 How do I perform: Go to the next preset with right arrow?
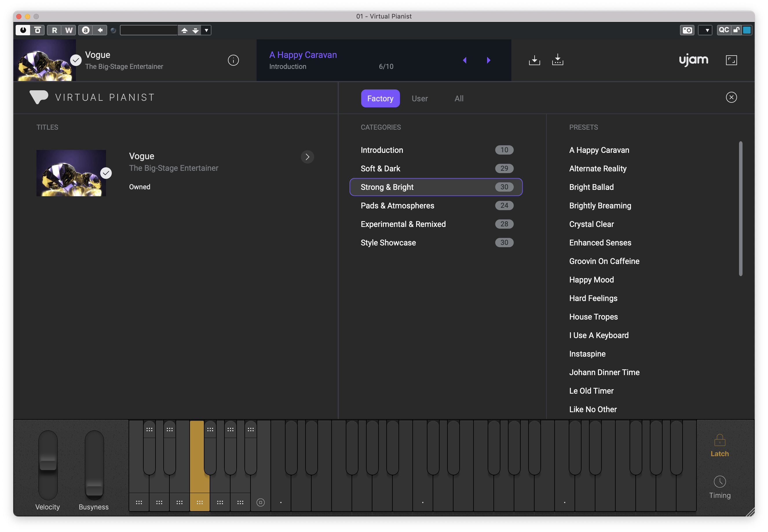[x=489, y=60]
